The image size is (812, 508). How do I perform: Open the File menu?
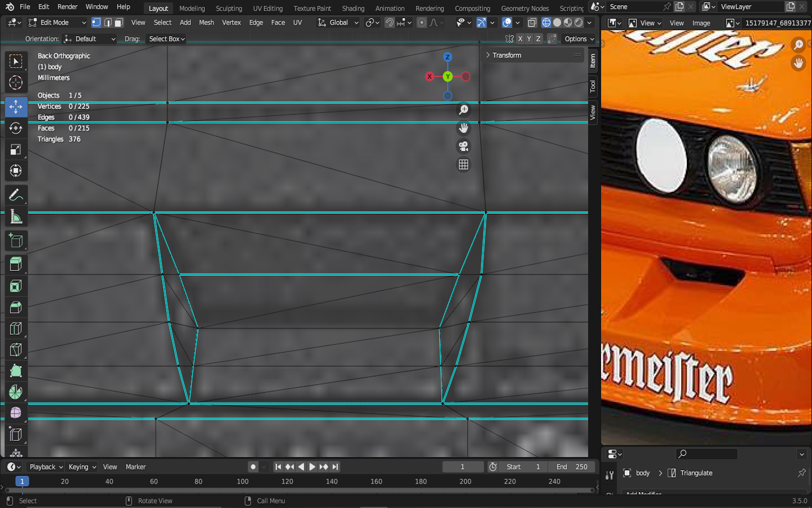point(25,7)
